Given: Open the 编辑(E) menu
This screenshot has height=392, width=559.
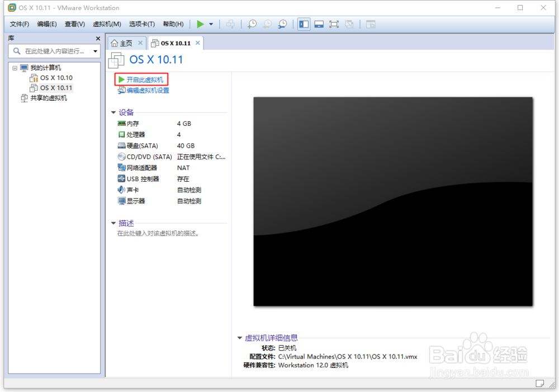Looking at the screenshot, I should coord(47,24).
